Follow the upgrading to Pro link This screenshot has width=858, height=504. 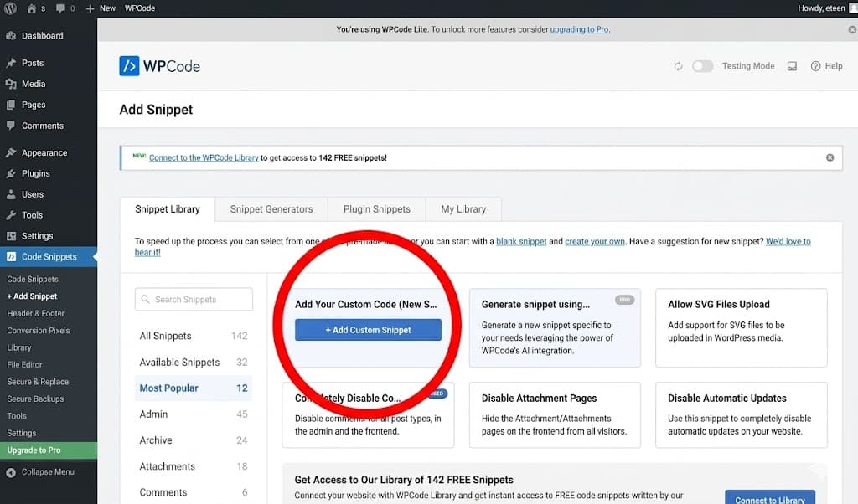579,28
